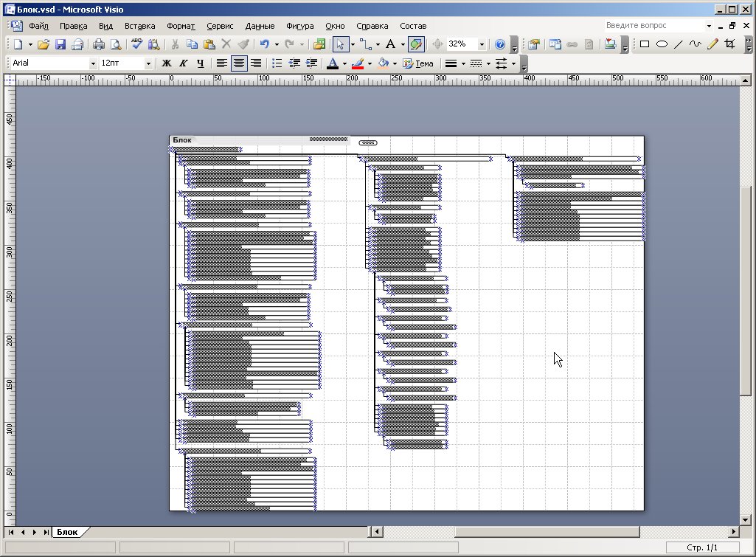Select the Freeform curve tool
The image size is (756, 557).
point(696,44)
